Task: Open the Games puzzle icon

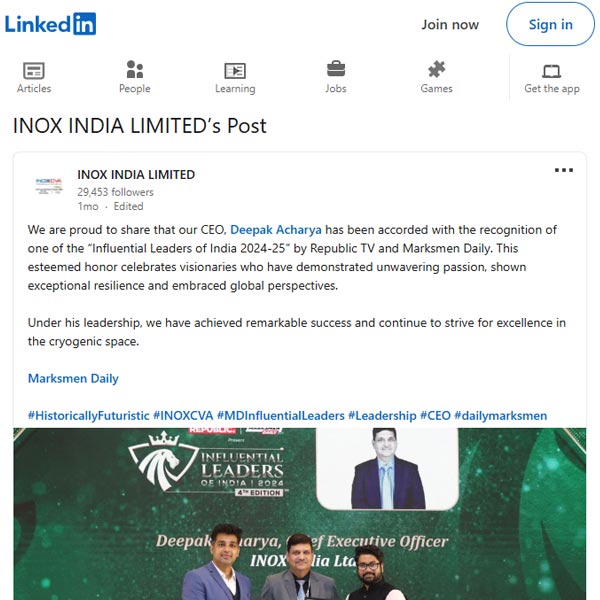Action: (437, 69)
